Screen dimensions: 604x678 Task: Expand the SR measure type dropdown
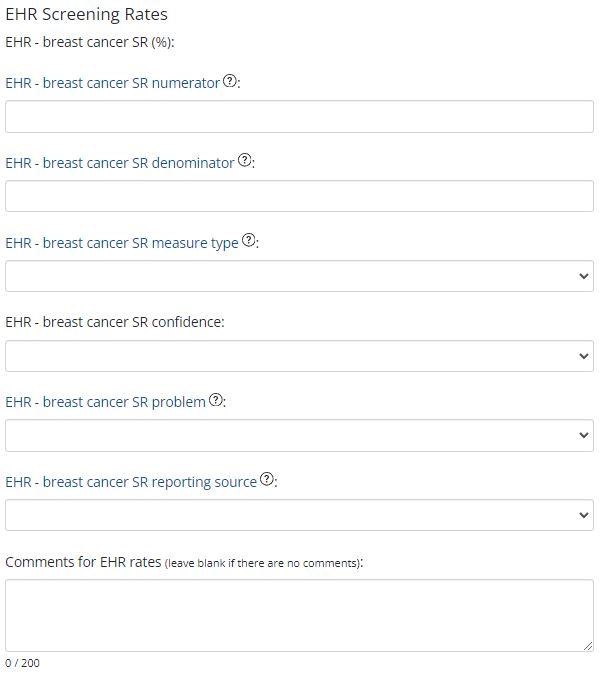point(299,276)
